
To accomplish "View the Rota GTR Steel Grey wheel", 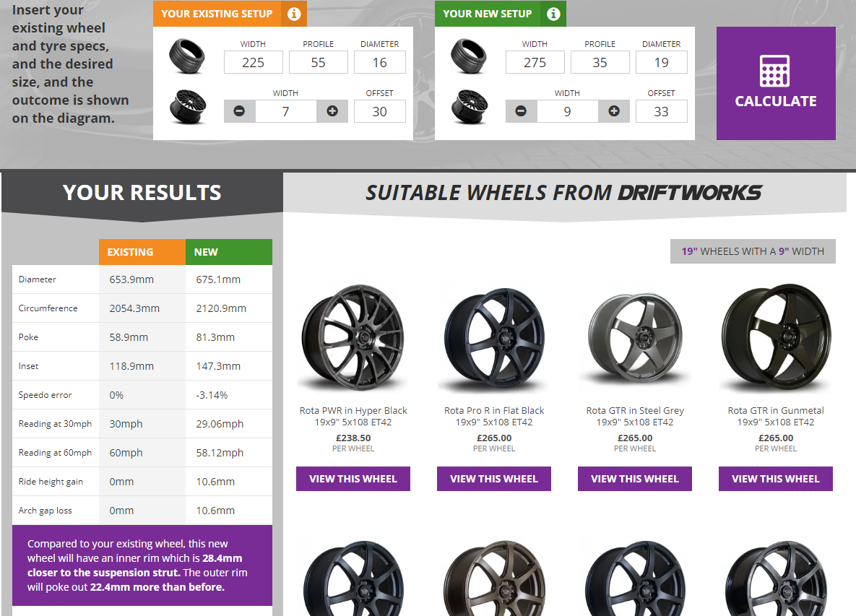I will point(635,479).
